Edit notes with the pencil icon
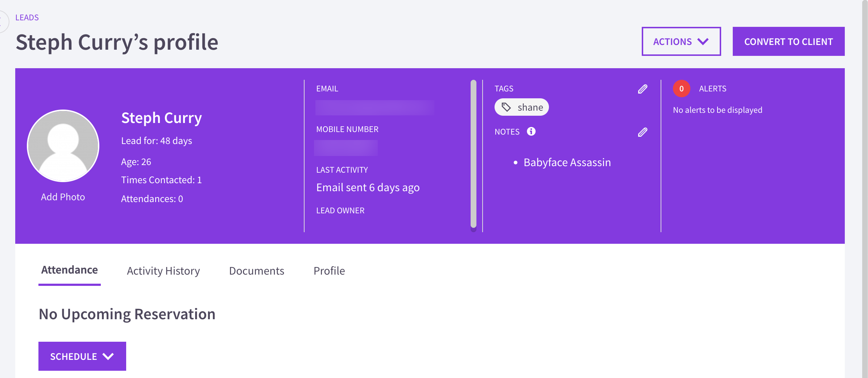Screen dimensions: 868x378 (642, 132)
